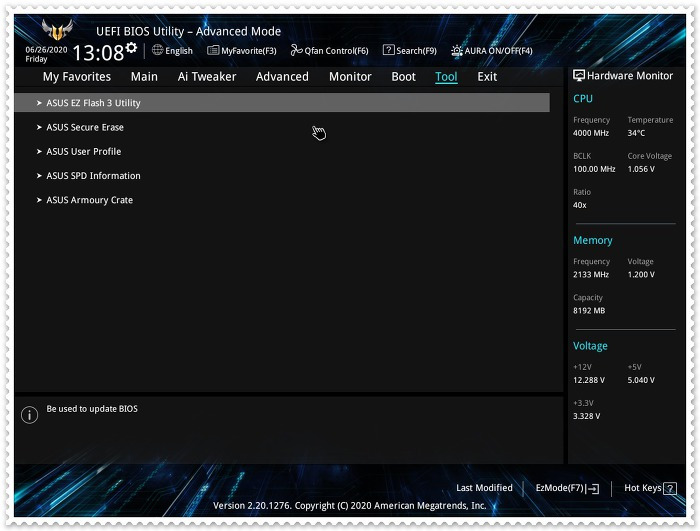Click Memory voltage value 1.200 V
The image size is (700, 531).
[x=641, y=275]
